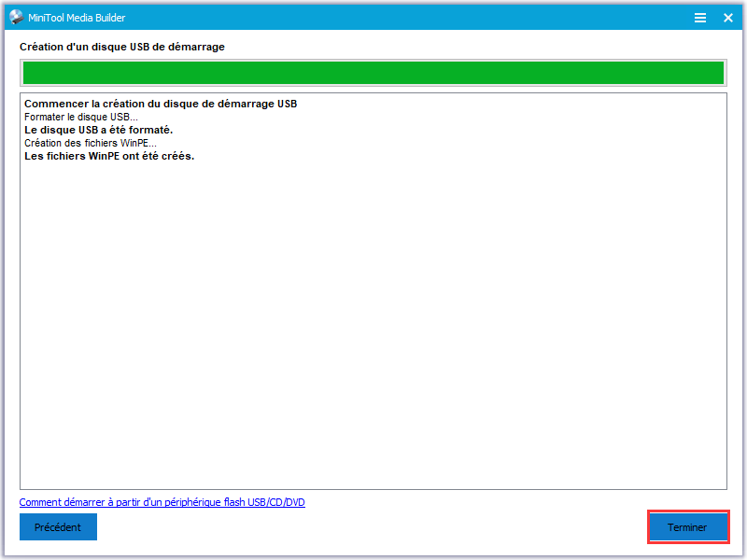The image size is (747, 560).
Task: Select 'Le disque USB a été formaté.' line
Action: [99, 130]
